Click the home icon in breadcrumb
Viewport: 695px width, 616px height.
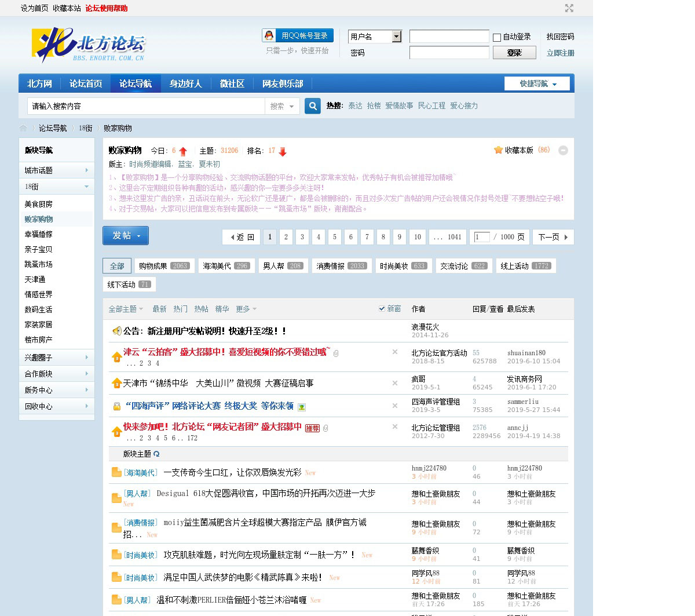click(x=24, y=128)
